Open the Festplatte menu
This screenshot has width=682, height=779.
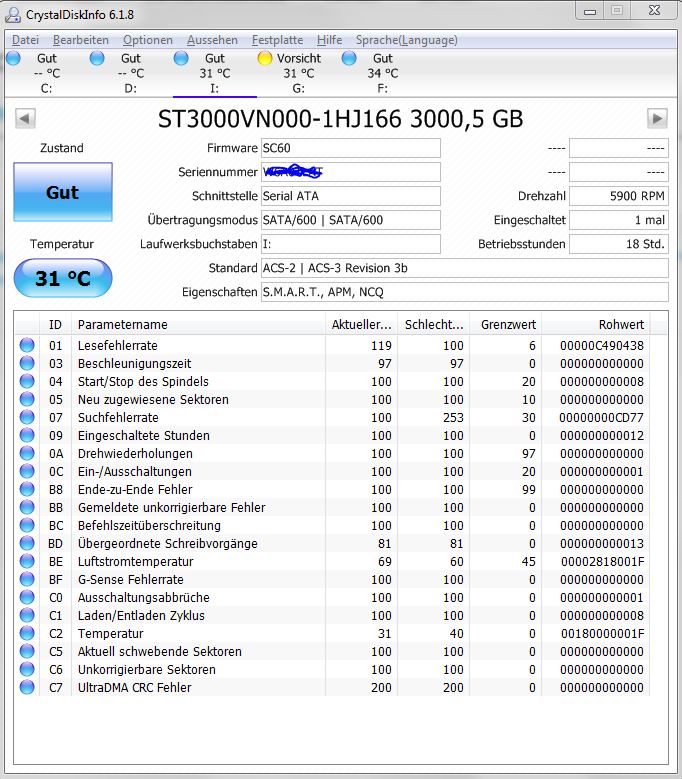pos(277,40)
